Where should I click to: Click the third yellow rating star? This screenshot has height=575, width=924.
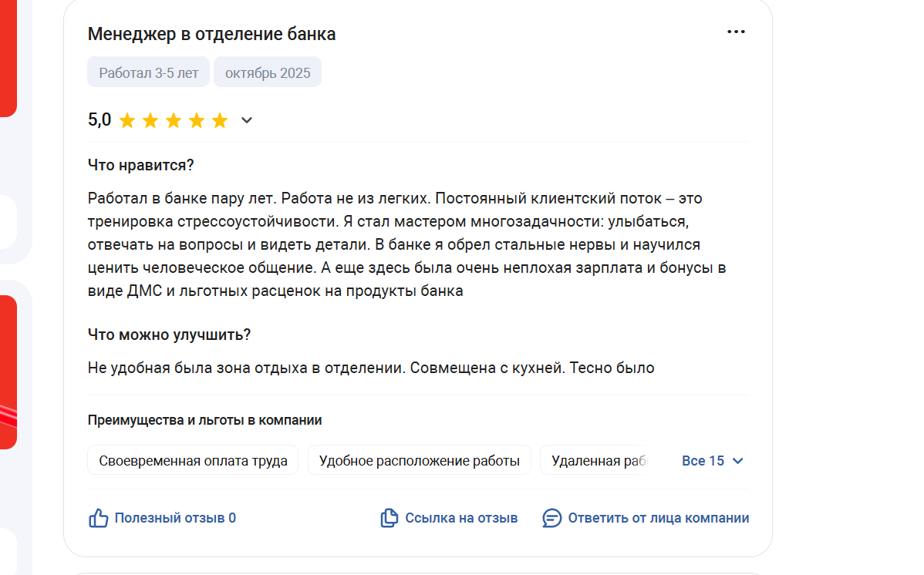click(x=174, y=120)
